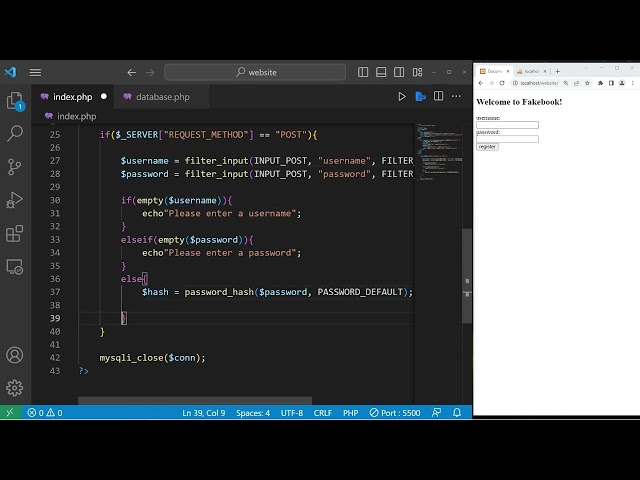The image size is (640, 480).
Task: Toggle the secondary side bar layout icon
Action: [399, 72]
